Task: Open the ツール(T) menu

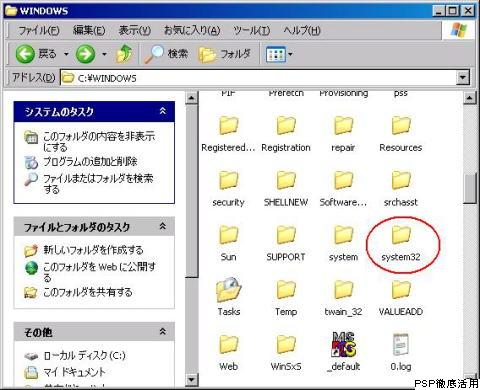Action: pyautogui.click(x=251, y=31)
